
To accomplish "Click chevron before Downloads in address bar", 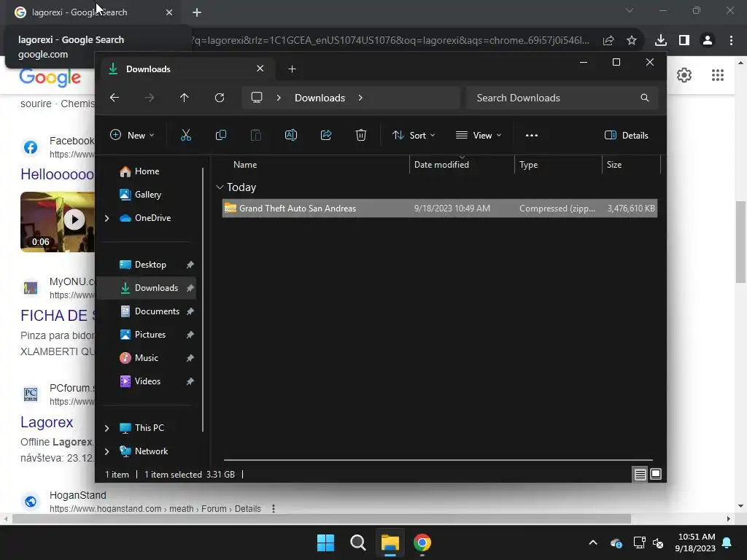I will [279, 98].
